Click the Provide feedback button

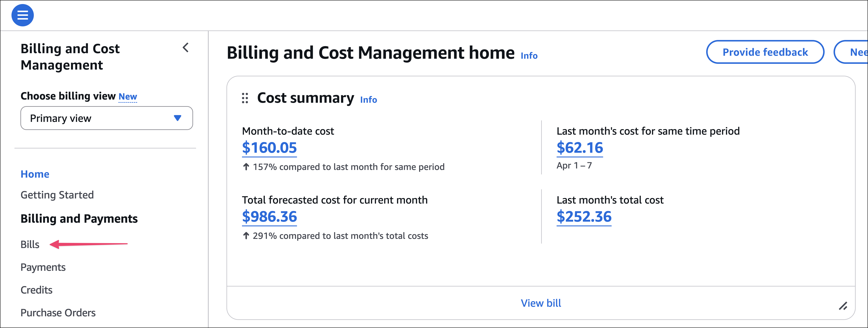(x=765, y=52)
